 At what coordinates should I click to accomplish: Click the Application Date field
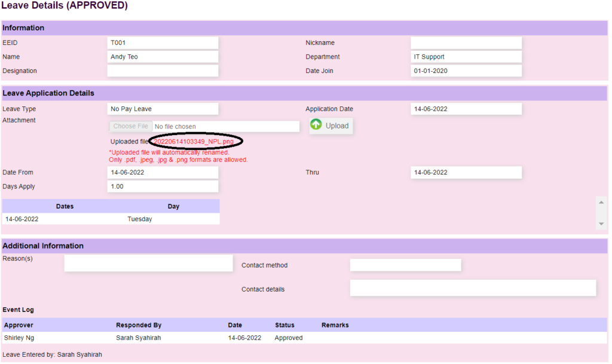point(466,109)
